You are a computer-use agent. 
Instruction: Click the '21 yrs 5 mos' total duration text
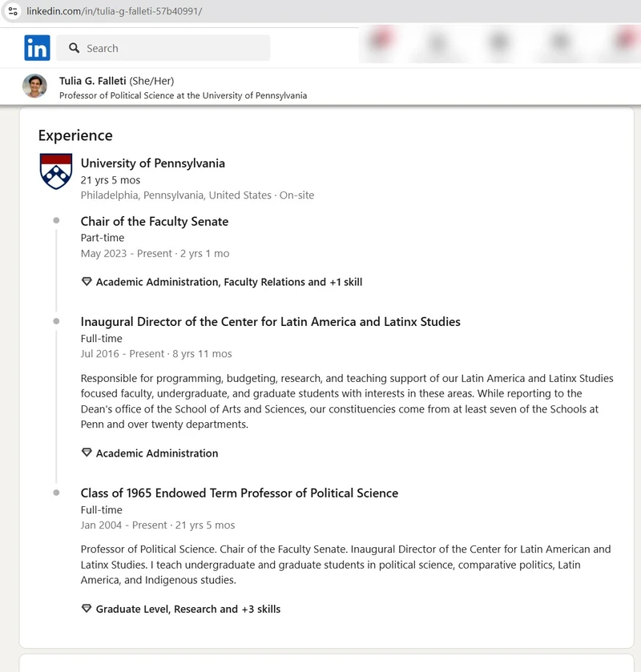point(111,180)
